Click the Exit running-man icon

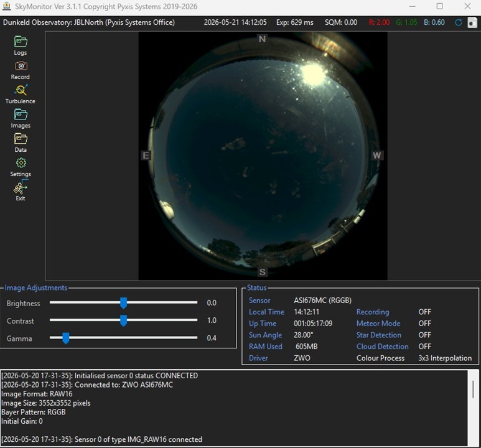(21, 187)
